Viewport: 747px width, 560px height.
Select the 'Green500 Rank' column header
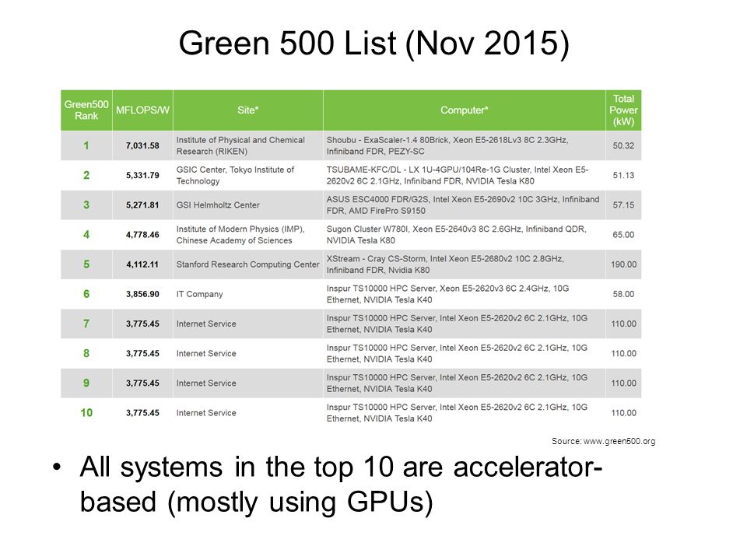86,110
